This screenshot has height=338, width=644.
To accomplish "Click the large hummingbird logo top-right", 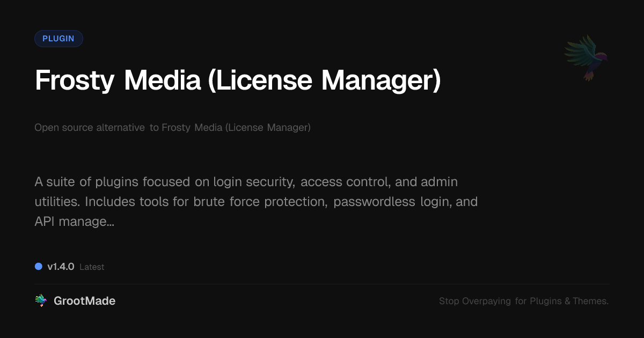I will tap(586, 57).
